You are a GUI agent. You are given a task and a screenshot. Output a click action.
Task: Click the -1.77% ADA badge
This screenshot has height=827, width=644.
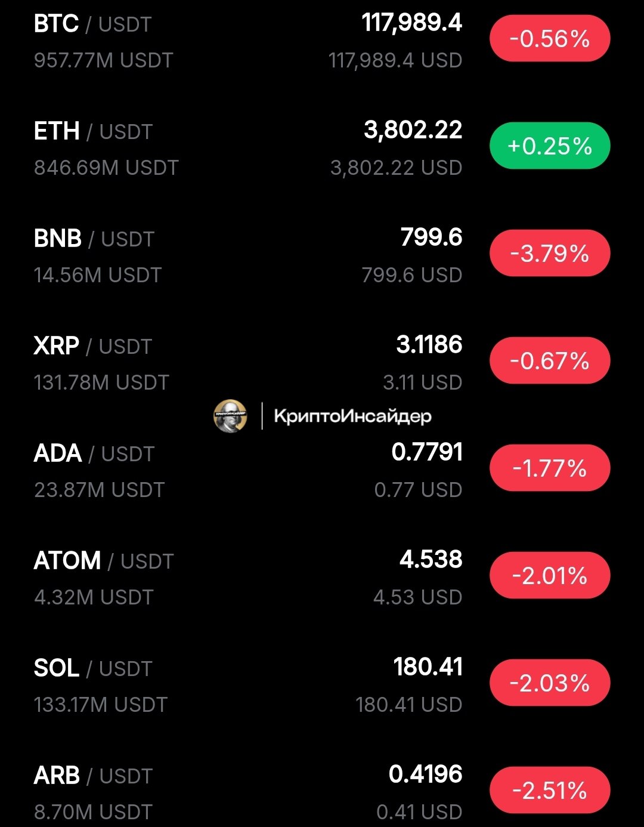click(550, 468)
